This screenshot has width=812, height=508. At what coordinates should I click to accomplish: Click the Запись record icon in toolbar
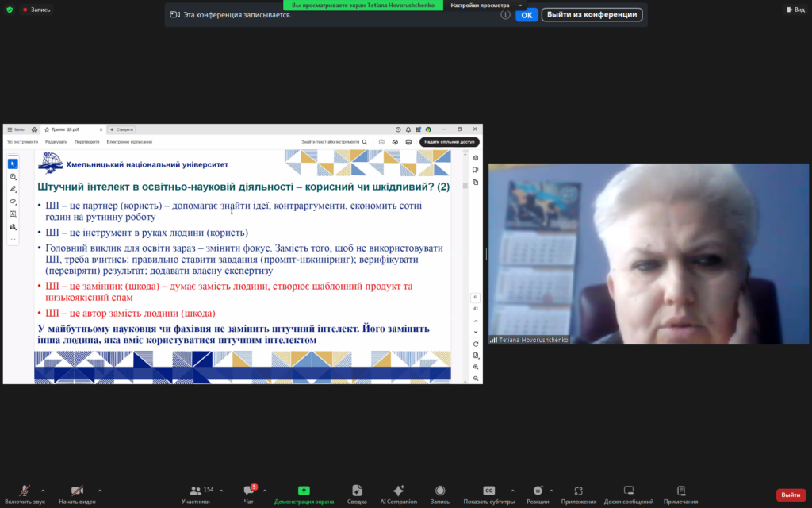440,492
